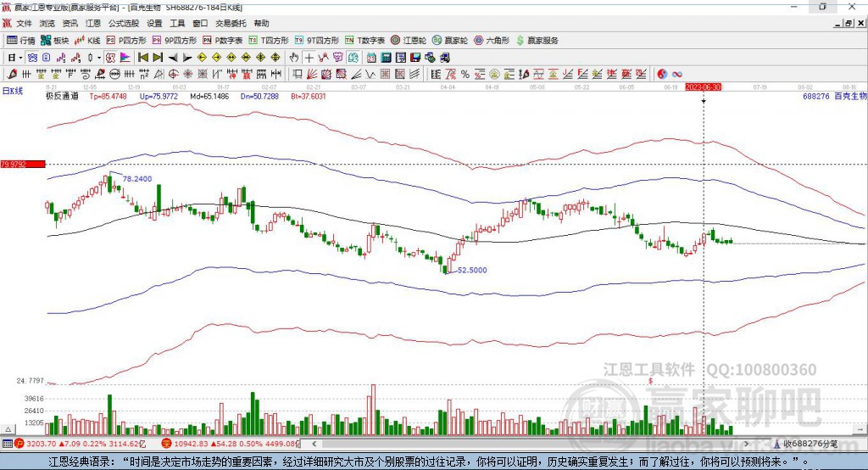The width and height of the screenshot is (868, 470).
Task: Open the T四方形 tool
Action: pyautogui.click(x=269, y=41)
